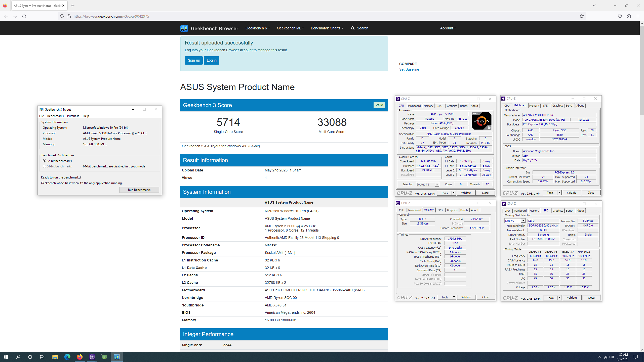Viewport: 644px width, 362px height.
Task: Select 64-bit benchmarks radio button
Action: 45,166
